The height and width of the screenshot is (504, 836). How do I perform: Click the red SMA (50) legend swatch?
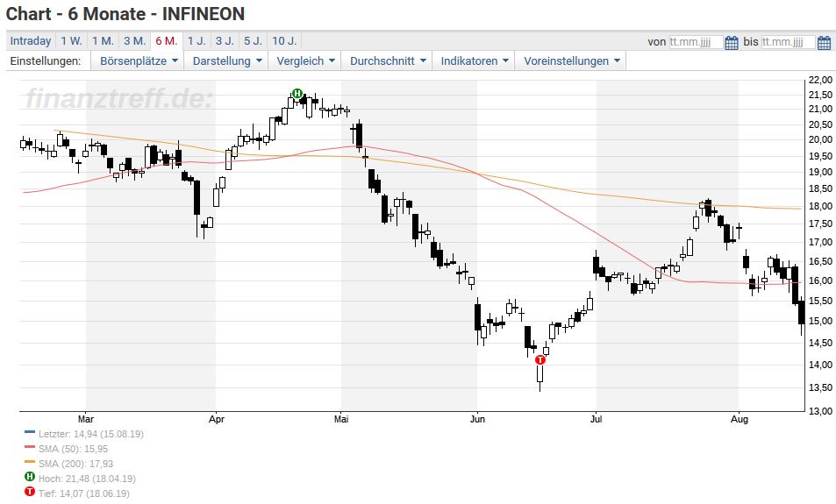[x=30, y=447]
